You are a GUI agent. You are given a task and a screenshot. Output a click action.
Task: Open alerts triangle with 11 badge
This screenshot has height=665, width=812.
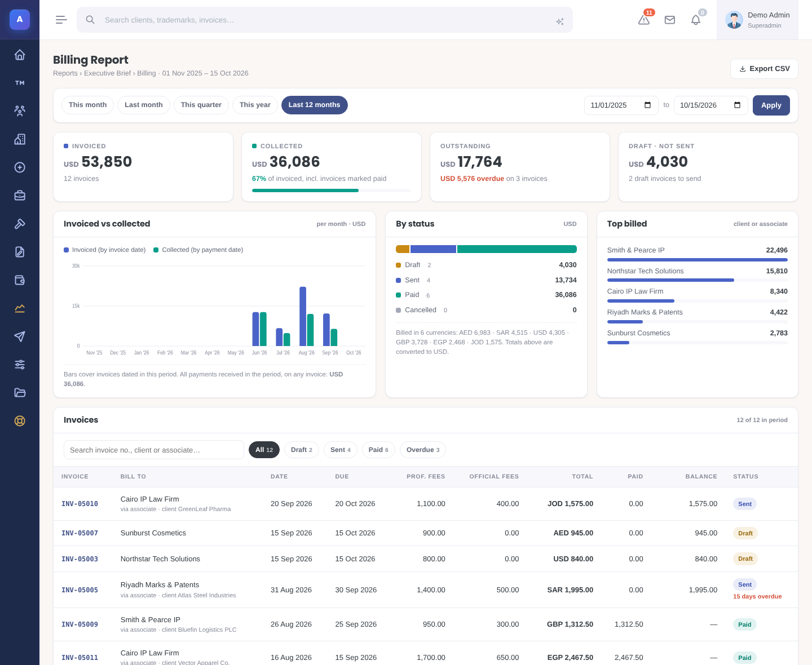tap(644, 20)
